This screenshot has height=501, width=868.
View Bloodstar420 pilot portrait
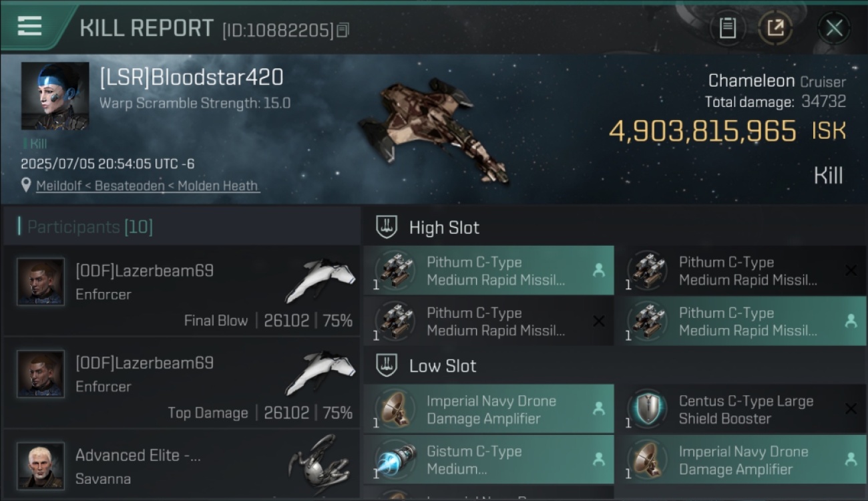pos(55,96)
